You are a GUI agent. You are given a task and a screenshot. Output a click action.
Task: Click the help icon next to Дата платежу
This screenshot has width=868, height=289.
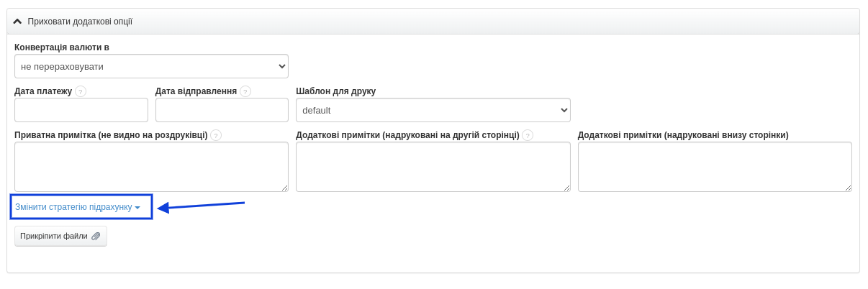click(81, 91)
